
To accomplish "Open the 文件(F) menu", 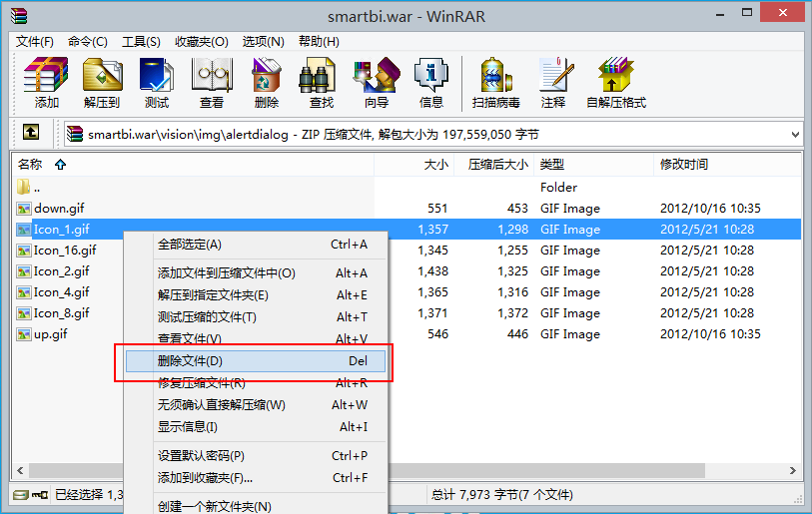I will click(34, 41).
